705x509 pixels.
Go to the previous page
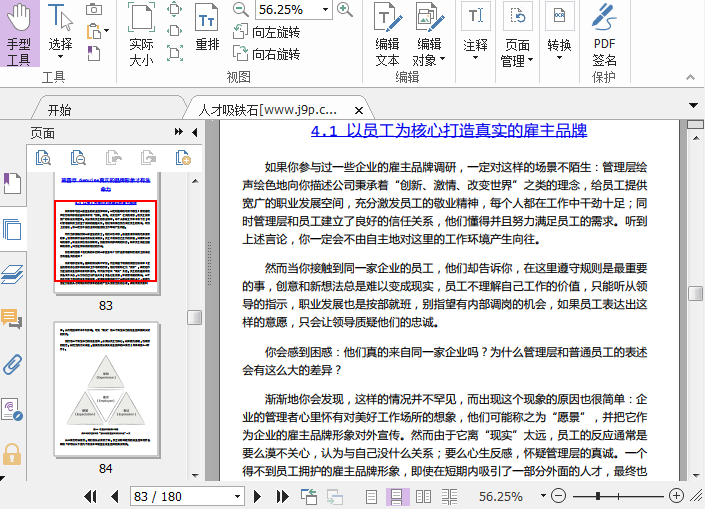[x=115, y=496]
